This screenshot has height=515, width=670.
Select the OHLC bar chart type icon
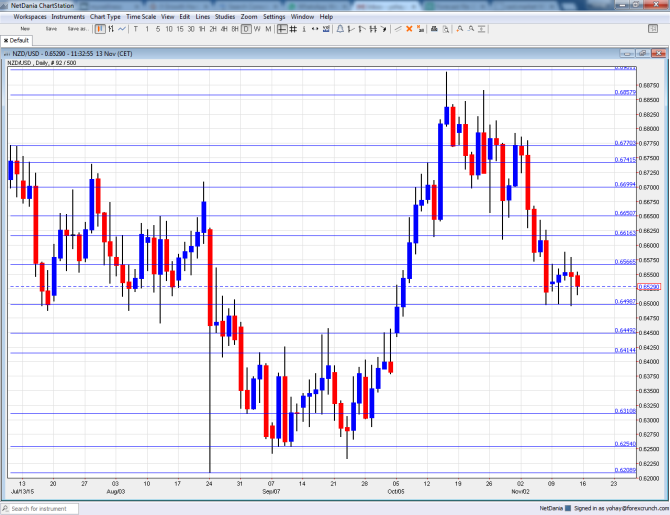click(x=111, y=29)
